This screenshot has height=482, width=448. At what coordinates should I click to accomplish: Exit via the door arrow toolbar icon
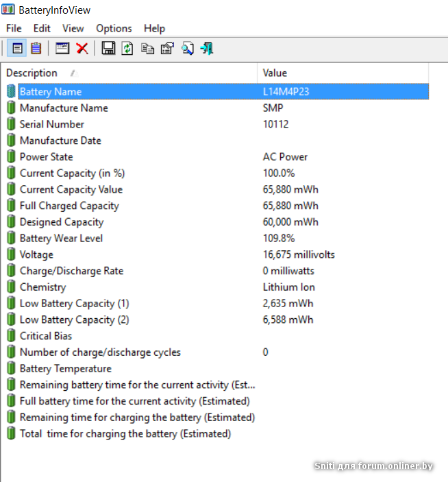[207, 48]
